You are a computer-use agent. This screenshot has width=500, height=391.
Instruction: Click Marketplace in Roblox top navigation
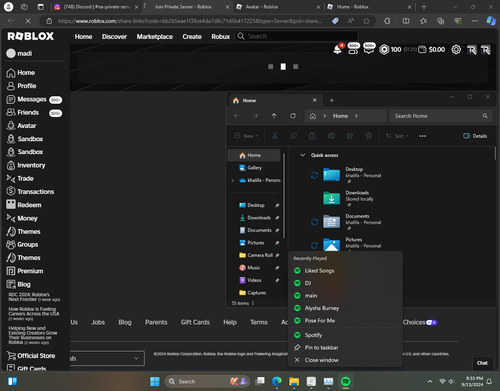[155, 37]
